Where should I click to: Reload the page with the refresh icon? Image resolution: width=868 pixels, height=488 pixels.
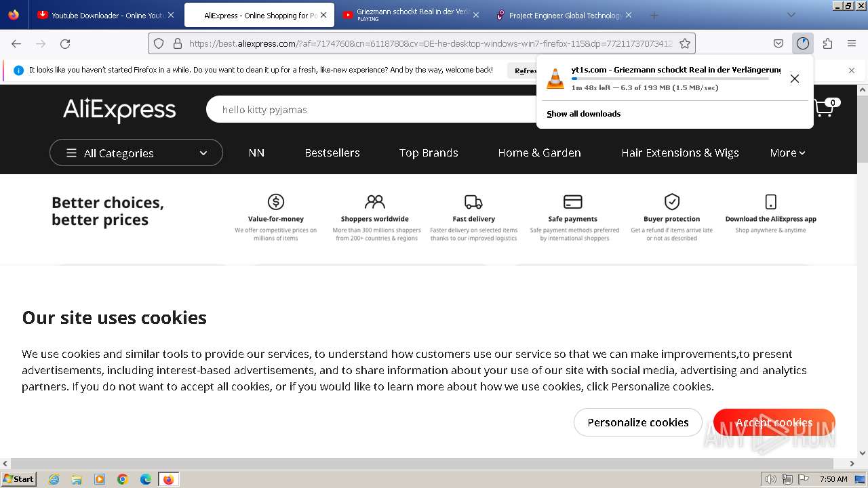point(65,43)
